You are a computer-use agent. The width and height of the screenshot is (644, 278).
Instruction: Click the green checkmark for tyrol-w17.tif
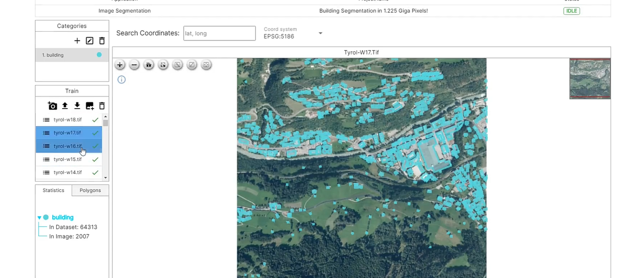(96, 133)
